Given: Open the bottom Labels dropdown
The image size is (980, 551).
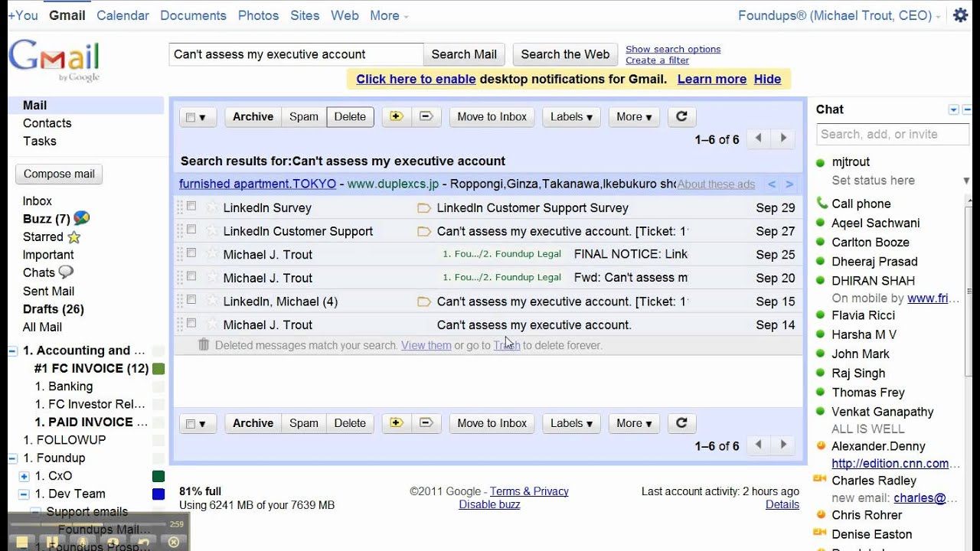Looking at the screenshot, I should click(571, 422).
